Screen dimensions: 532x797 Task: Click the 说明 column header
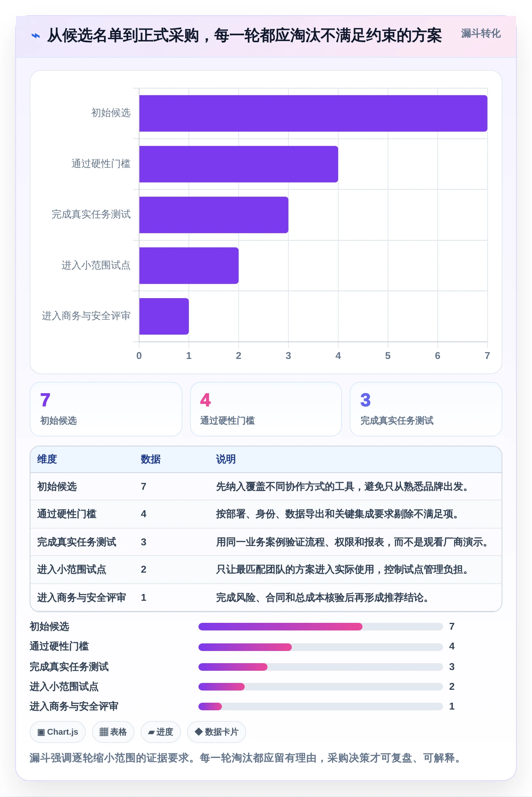pyautogui.click(x=226, y=459)
